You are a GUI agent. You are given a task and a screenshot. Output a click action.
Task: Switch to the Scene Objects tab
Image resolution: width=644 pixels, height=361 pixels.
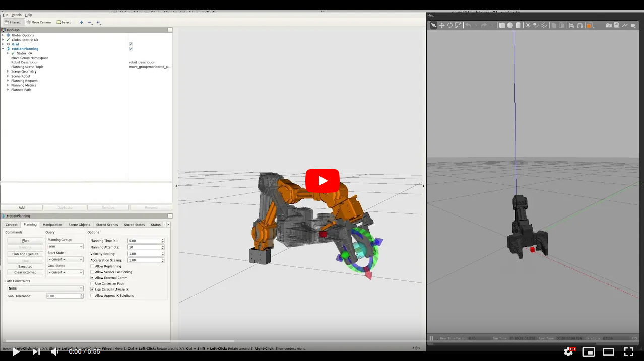point(79,225)
